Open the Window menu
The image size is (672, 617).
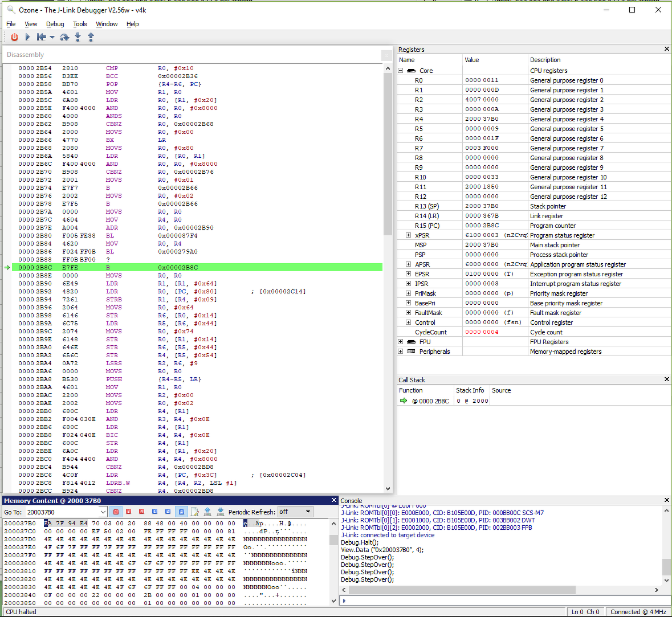[107, 24]
